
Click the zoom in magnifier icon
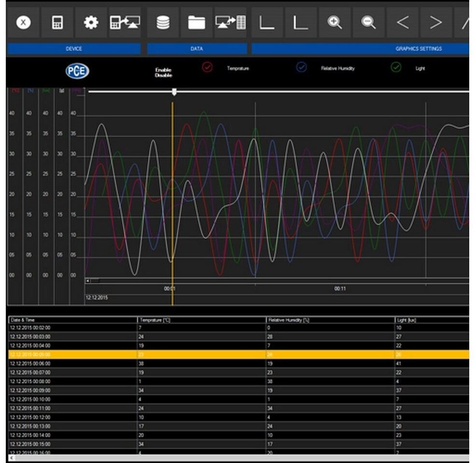pyautogui.click(x=335, y=23)
